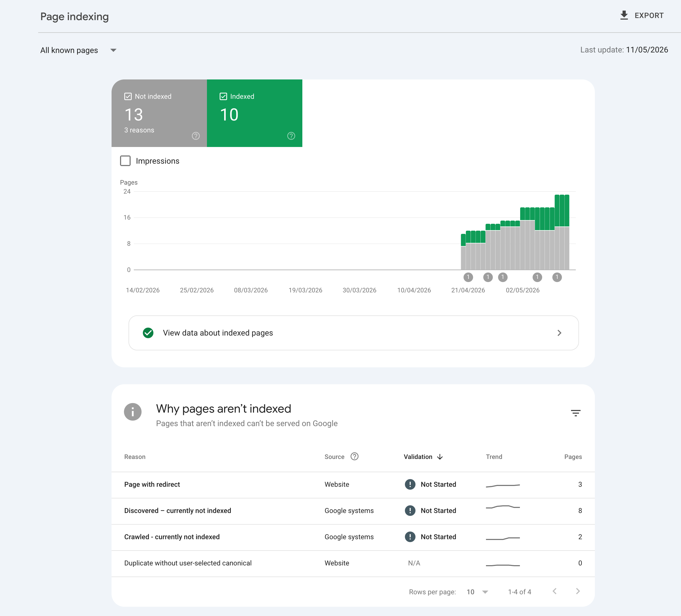Click the green checkmark icon beside View data
This screenshot has width=681, height=616.
[x=148, y=333]
